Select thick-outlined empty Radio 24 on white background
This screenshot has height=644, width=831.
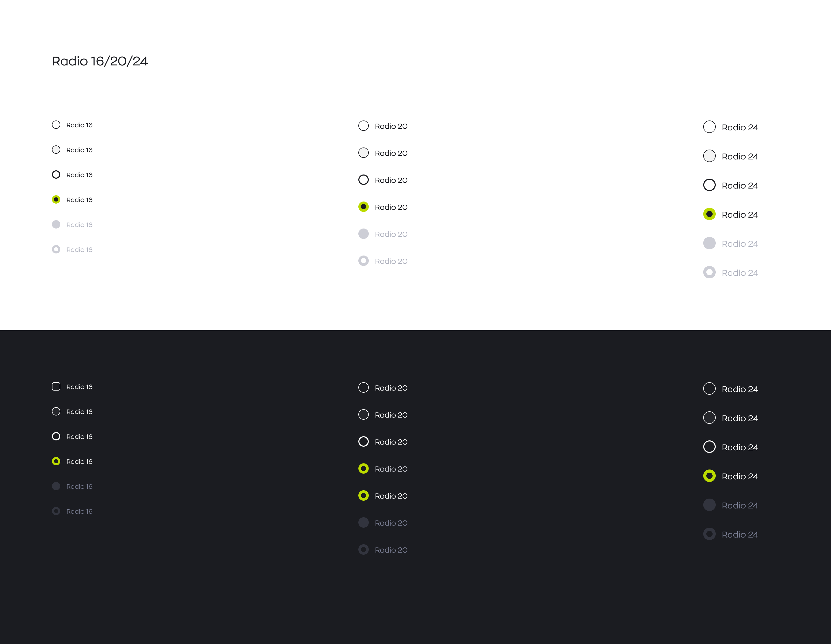click(x=709, y=185)
